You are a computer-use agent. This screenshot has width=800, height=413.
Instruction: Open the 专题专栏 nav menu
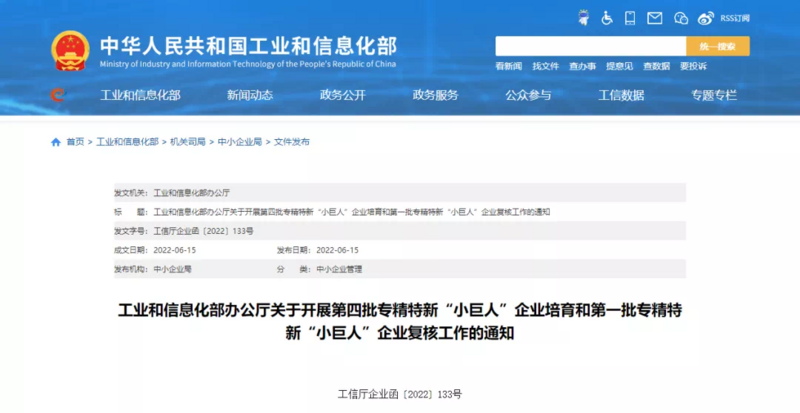[714, 95]
